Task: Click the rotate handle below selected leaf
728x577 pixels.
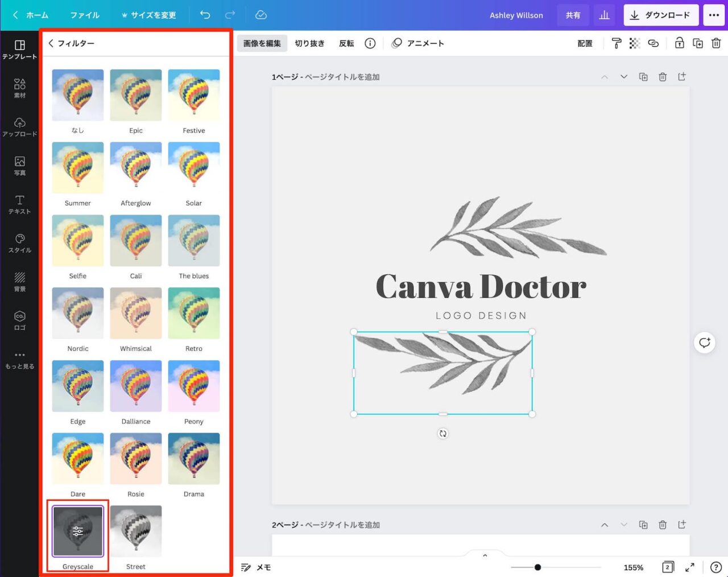Action: [443, 434]
